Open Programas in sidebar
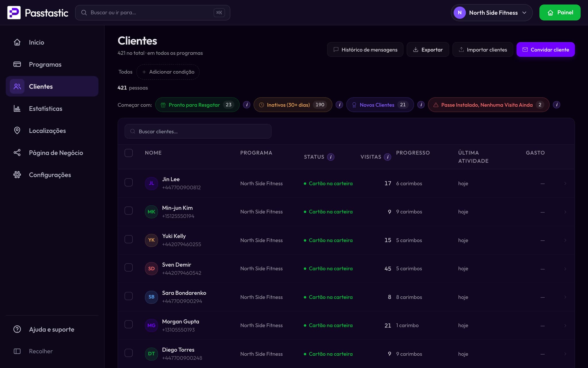The width and height of the screenshot is (588, 368). point(52,64)
